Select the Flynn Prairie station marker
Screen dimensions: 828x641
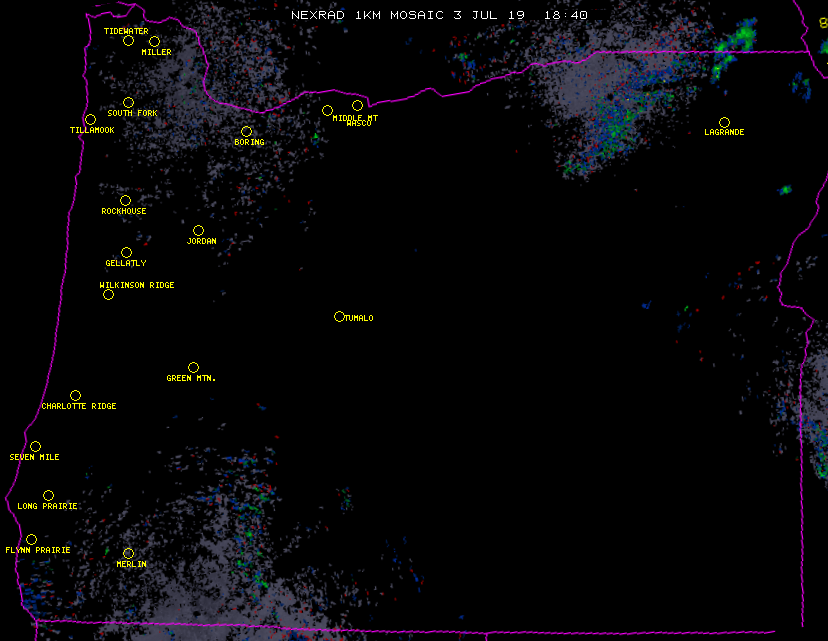(31, 539)
